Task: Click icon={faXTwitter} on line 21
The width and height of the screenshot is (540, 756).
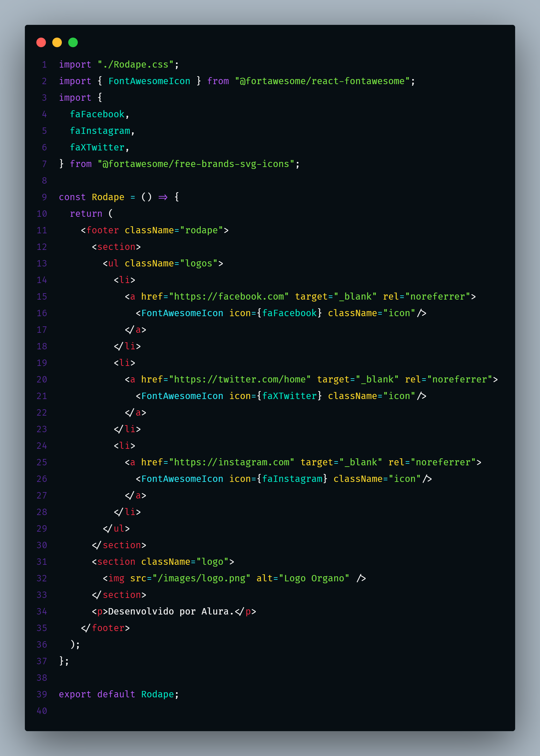Action: click(x=276, y=396)
